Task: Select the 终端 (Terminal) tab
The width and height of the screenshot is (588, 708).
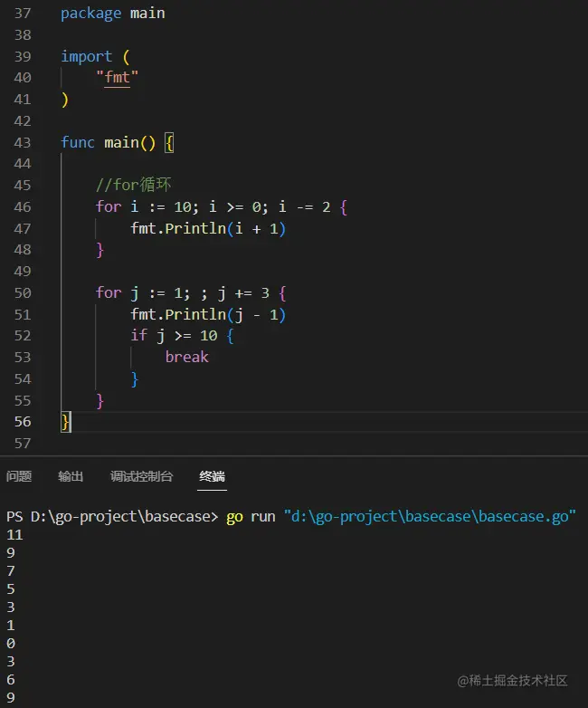Action: click(x=212, y=476)
